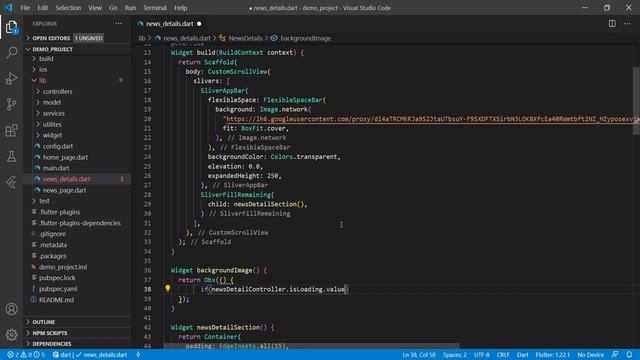The width and height of the screenshot is (640, 360).
Task: Click Ln 38, Col 50 status item
Action: (x=418, y=355)
